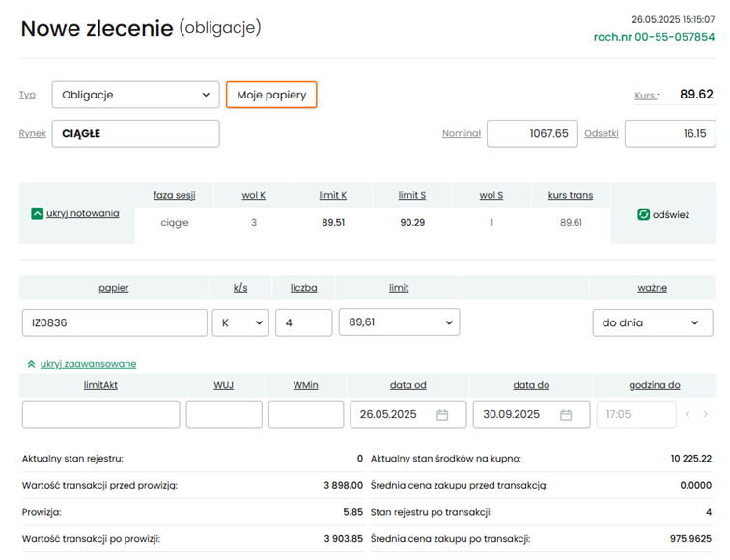Click the limit K column header

[x=332, y=195]
